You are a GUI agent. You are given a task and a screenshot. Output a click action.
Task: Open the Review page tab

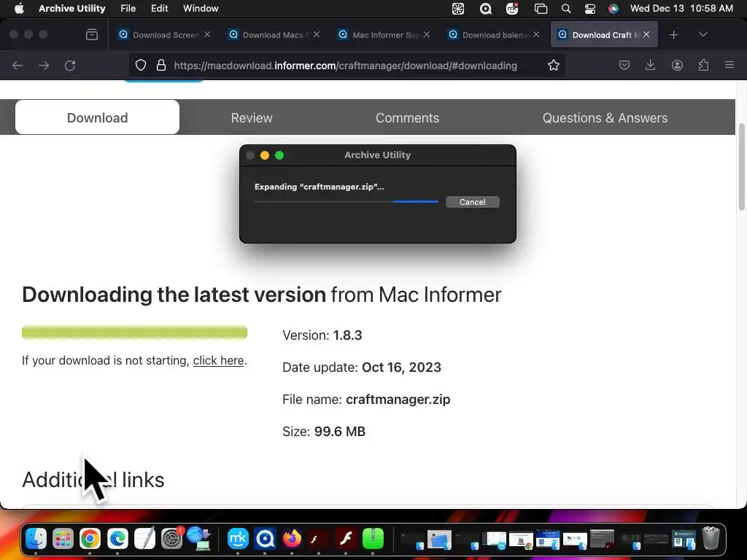point(252,117)
